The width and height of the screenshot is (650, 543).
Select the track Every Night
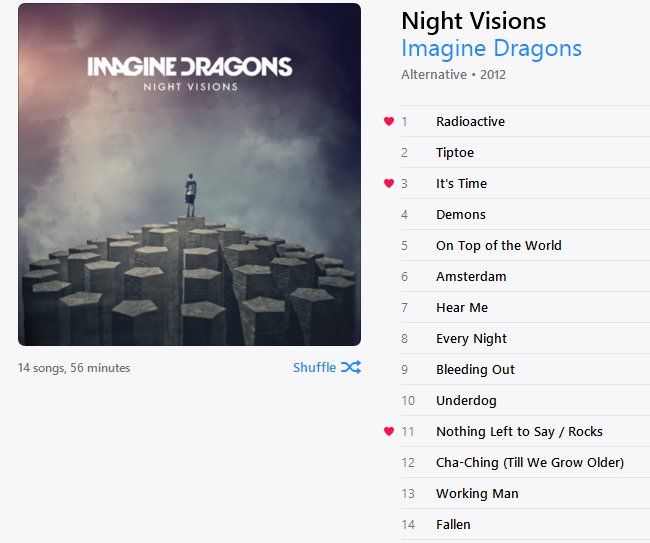coord(525,339)
